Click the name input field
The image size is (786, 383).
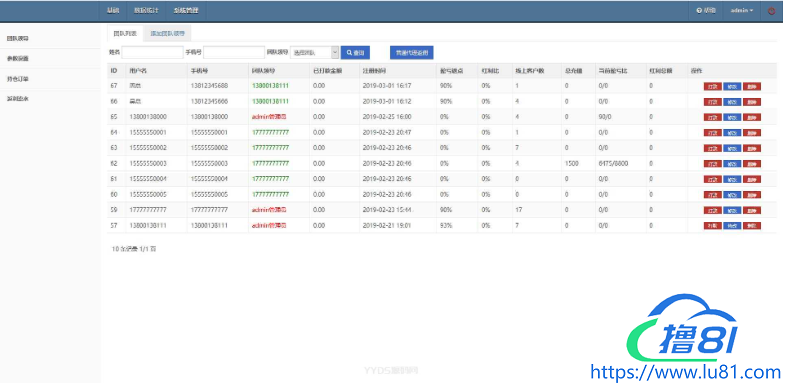pyautogui.click(x=152, y=53)
